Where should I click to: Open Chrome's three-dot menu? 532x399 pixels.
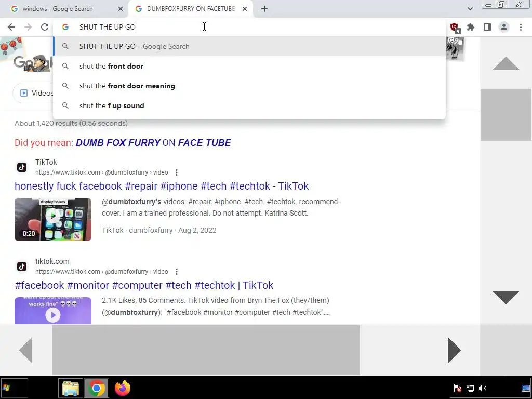(521, 27)
